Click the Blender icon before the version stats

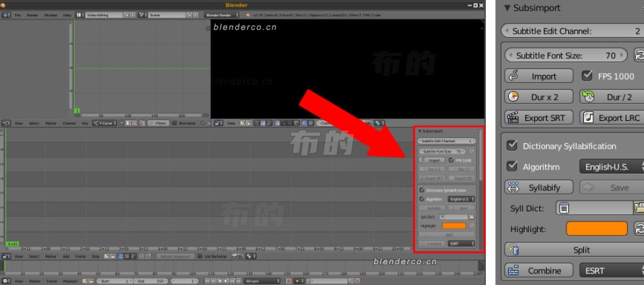pyautogui.click(x=247, y=15)
